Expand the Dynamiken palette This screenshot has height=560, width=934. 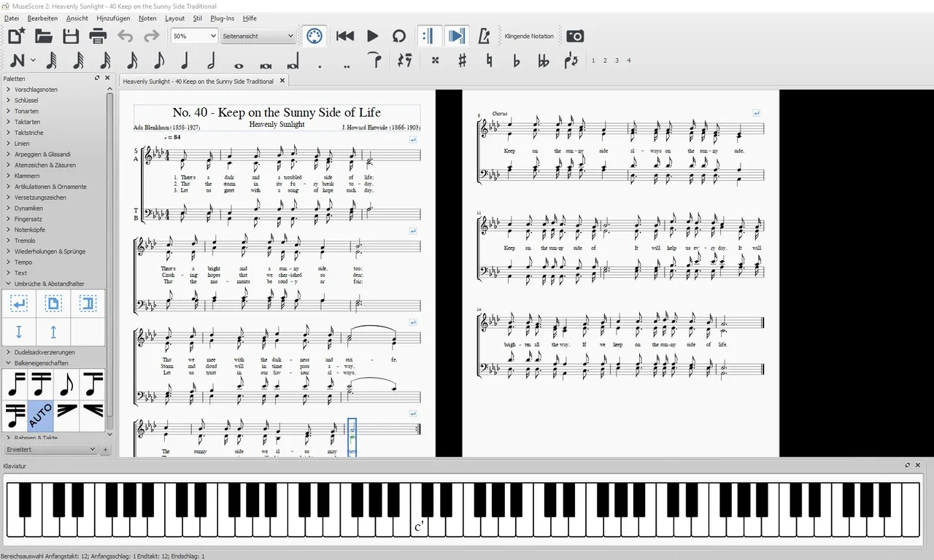[x=28, y=209]
